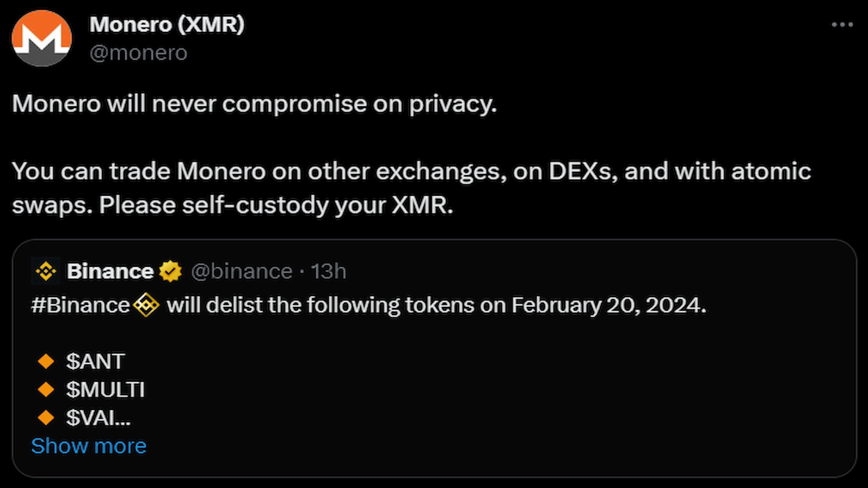
Task: Click the @binance handle
Action: coord(241,271)
